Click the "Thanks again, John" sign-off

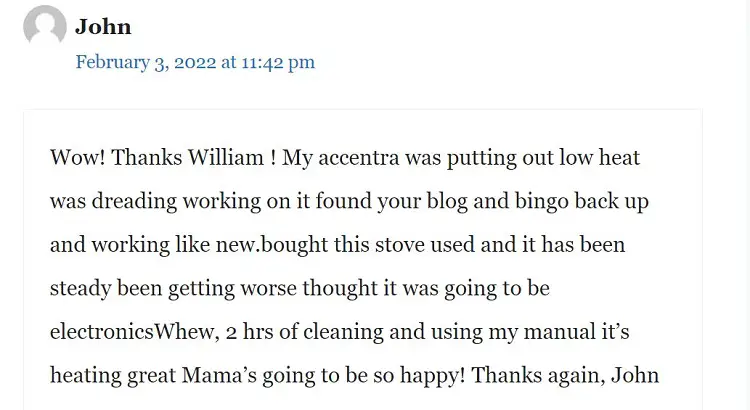pyautogui.click(x=565, y=376)
